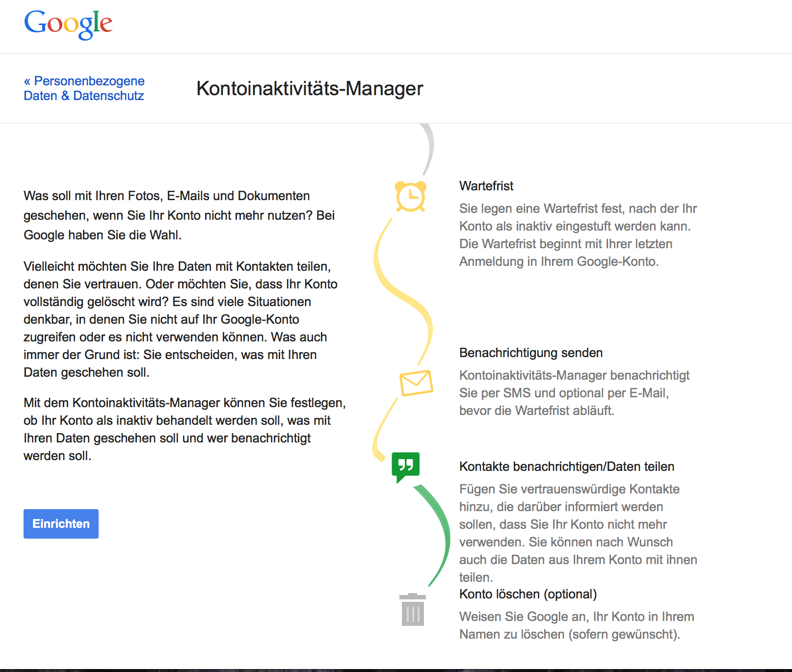The image size is (792, 672).
Task: Click the Kontakte benachrichtigen/Daten teilen heading
Action: click(566, 466)
